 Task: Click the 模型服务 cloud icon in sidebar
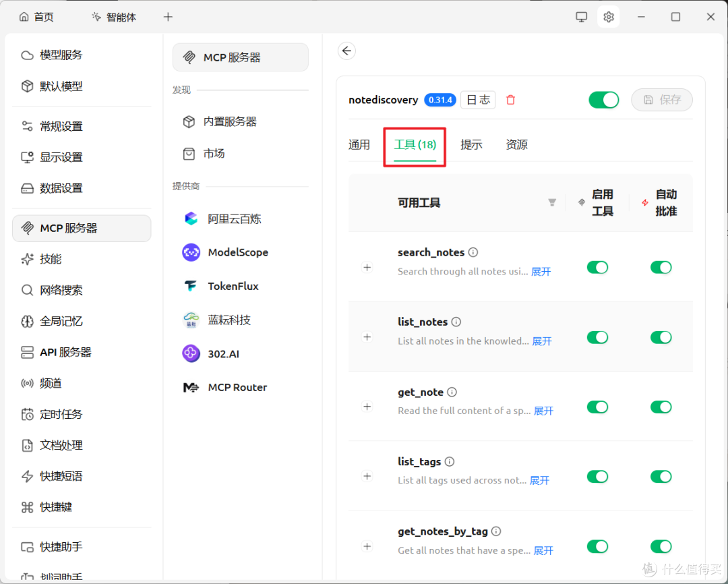28,55
